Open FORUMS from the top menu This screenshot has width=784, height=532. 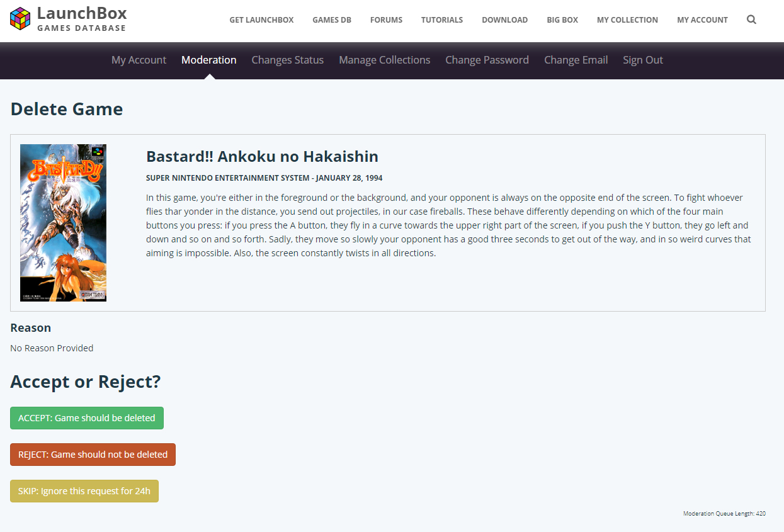pyautogui.click(x=386, y=20)
